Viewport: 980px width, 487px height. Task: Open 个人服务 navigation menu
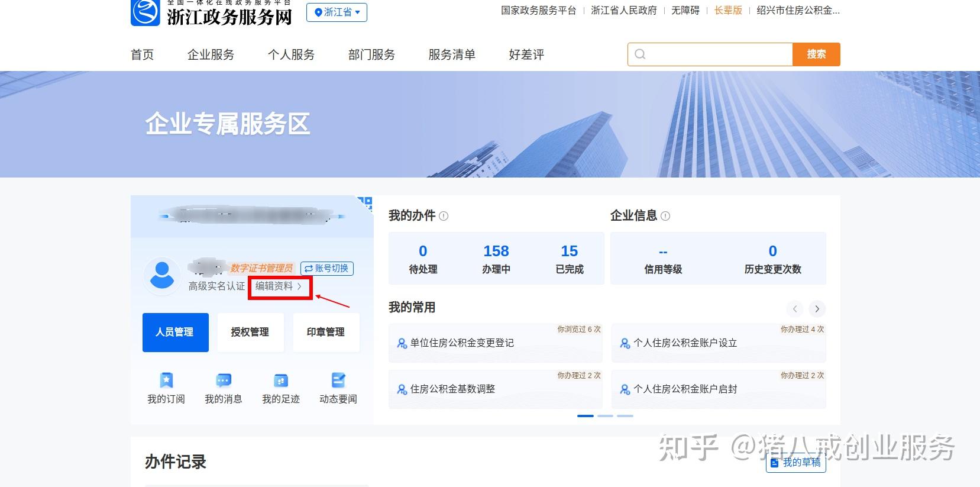(x=291, y=54)
